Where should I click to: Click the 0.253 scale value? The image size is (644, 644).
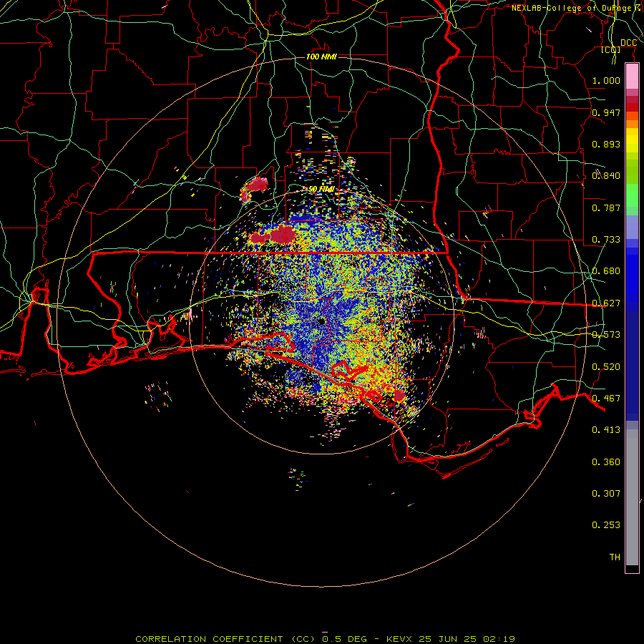[x=606, y=525]
